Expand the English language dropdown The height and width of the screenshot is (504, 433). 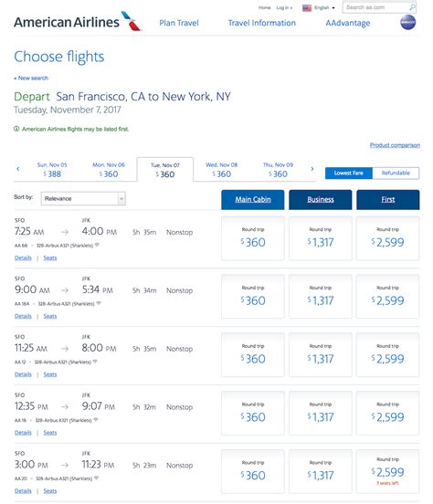coord(324,7)
